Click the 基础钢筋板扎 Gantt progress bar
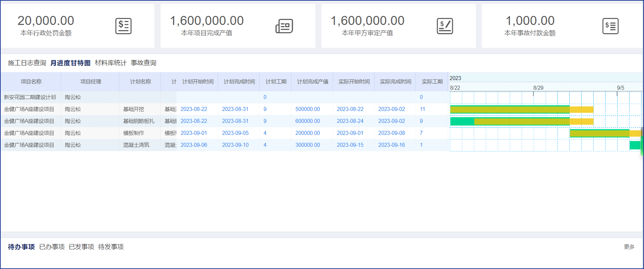Image resolution: width=644 pixels, height=269 pixels. (522, 121)
